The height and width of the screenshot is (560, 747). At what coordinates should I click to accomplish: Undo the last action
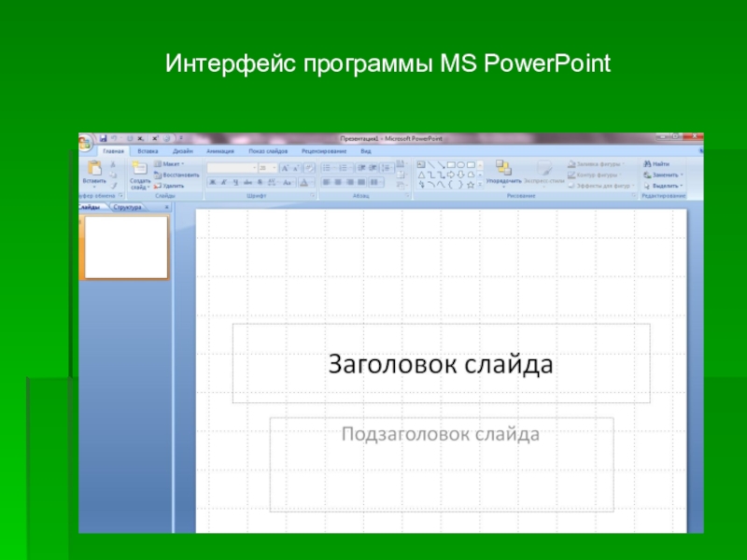(x=114, y=138)
